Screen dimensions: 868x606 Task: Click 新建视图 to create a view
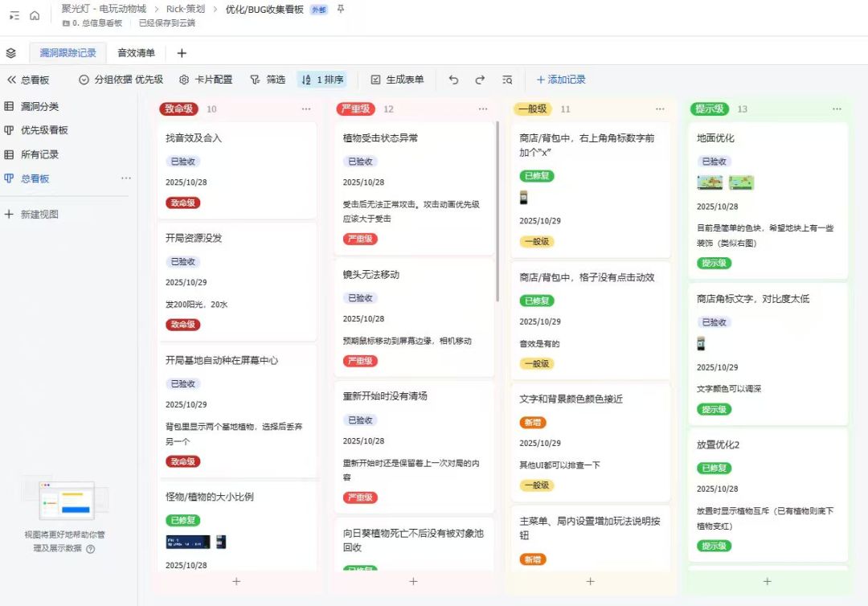(x=32, y=214)
